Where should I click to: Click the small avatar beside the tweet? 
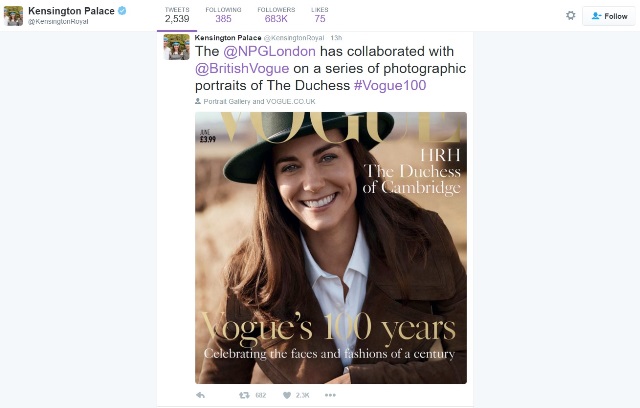coord(178,46)
